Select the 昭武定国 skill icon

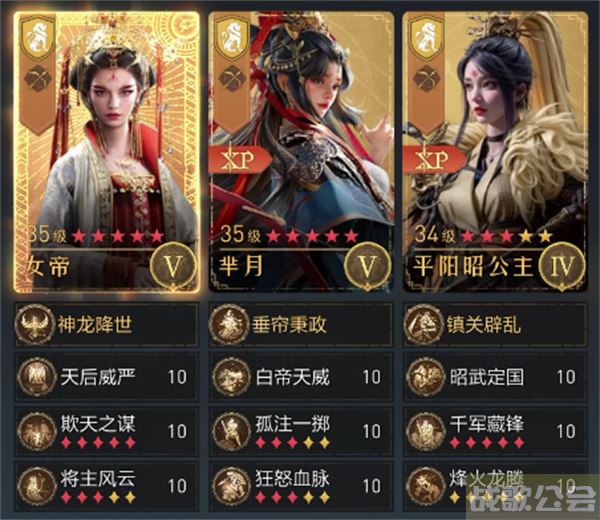coord(426,377)
